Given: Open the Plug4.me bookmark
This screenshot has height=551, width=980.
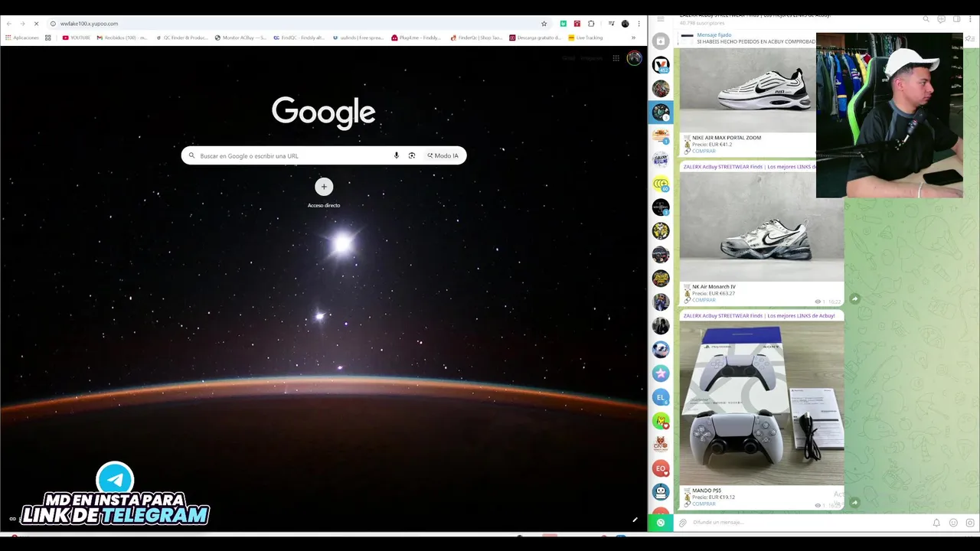Looking at the screenshot, I should click(x=416, y=37).
